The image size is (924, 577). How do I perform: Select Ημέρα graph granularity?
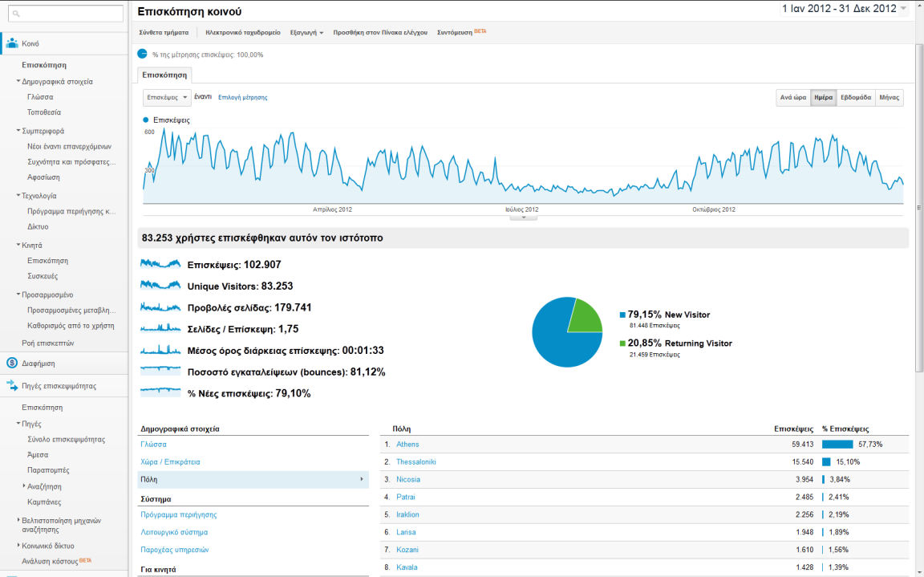[823, 98]
